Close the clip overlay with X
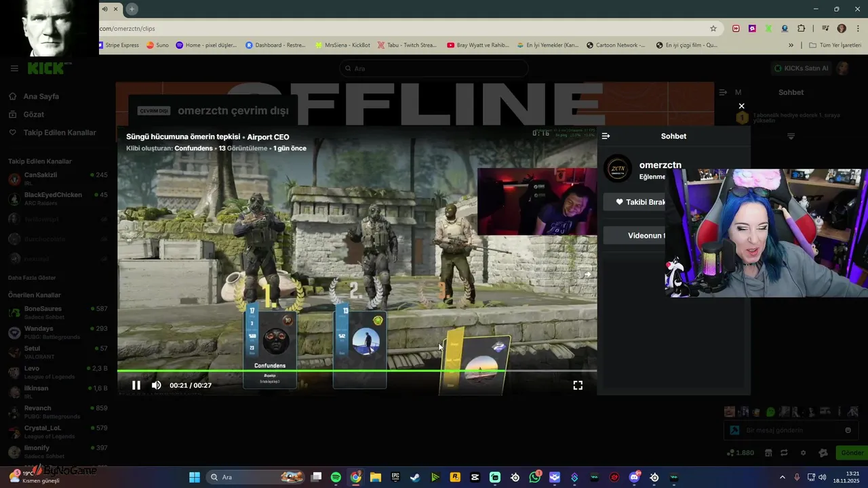This screenshot has width=868, height=488. click(x=741, y=106)
